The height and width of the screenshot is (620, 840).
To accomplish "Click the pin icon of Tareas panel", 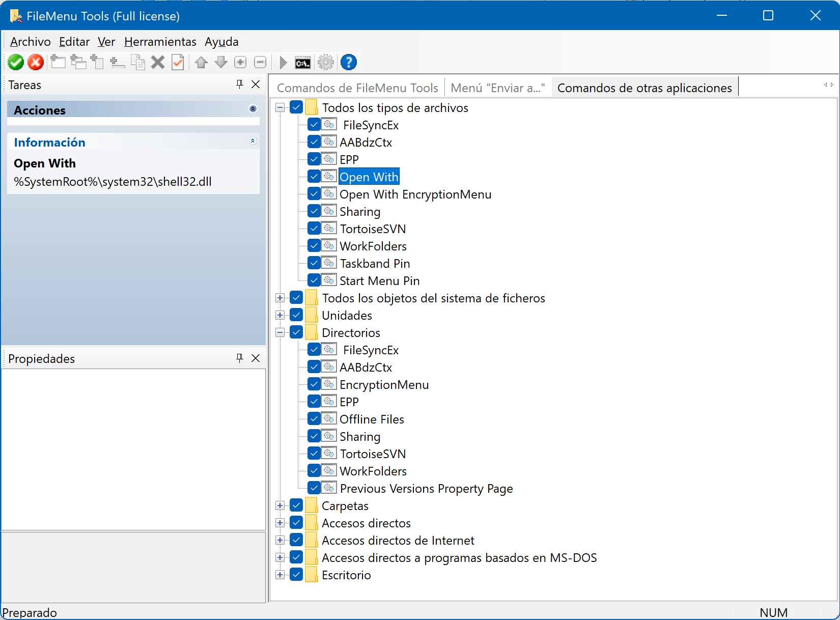I will point(240,84).
